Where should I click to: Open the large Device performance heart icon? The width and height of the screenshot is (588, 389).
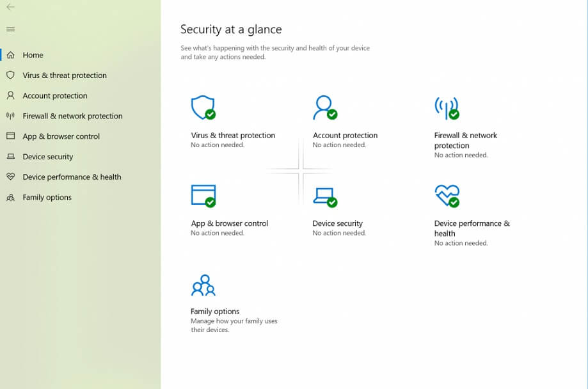click(x=447, y=196)
